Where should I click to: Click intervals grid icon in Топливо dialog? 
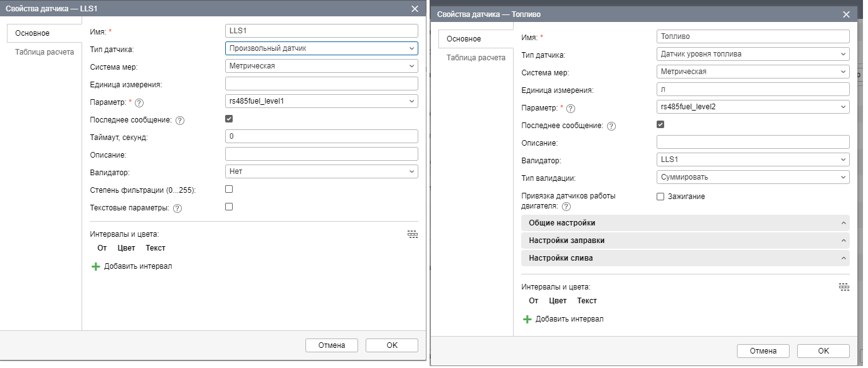tap(844, 287)
